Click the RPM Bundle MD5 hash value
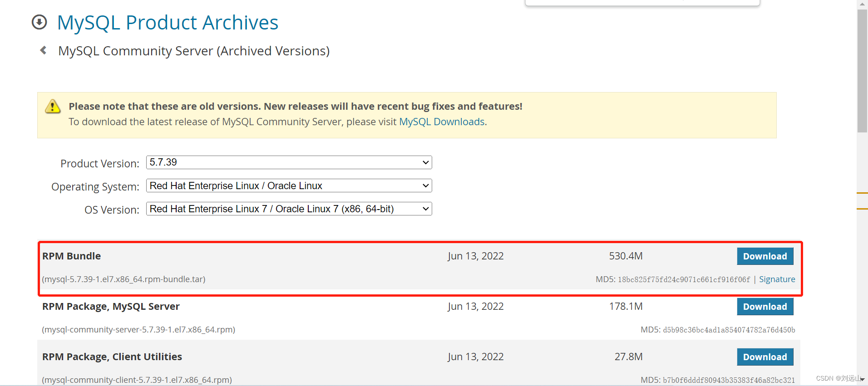 point(684,280)
